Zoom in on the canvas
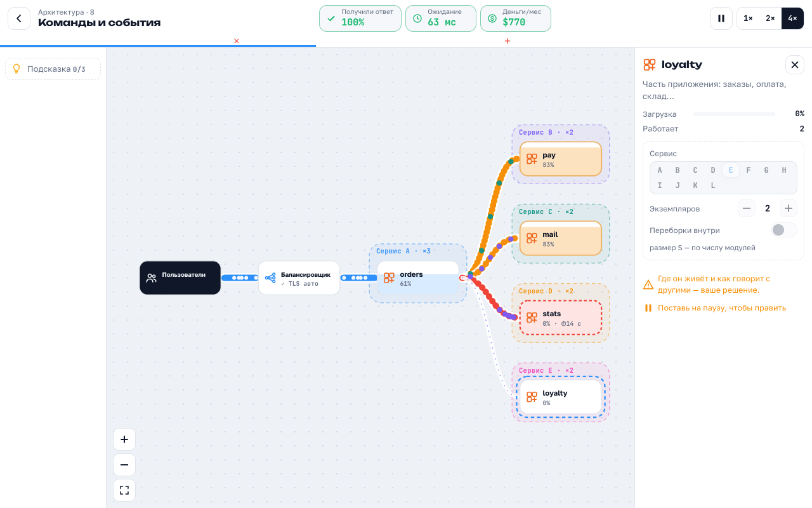 pyautogui.click(x=124, y=439)
